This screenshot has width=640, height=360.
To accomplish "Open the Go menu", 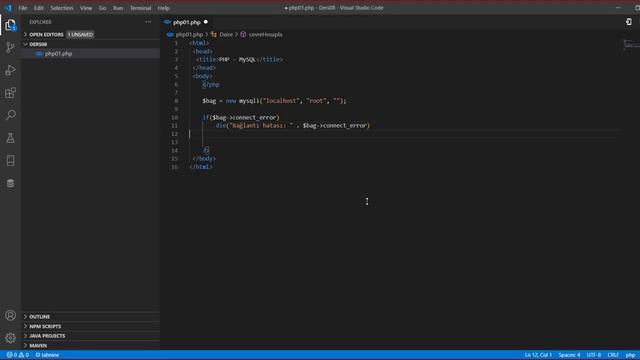I will (102, 8).
